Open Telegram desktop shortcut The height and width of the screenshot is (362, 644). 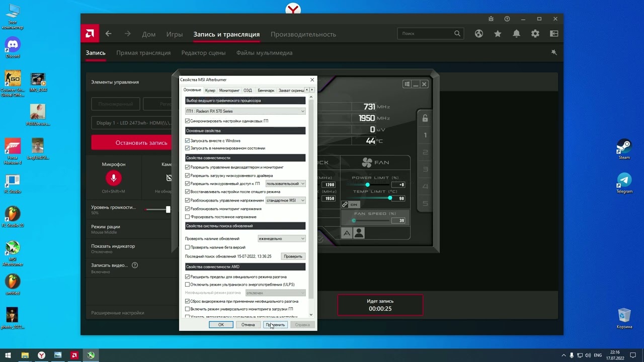624,183
